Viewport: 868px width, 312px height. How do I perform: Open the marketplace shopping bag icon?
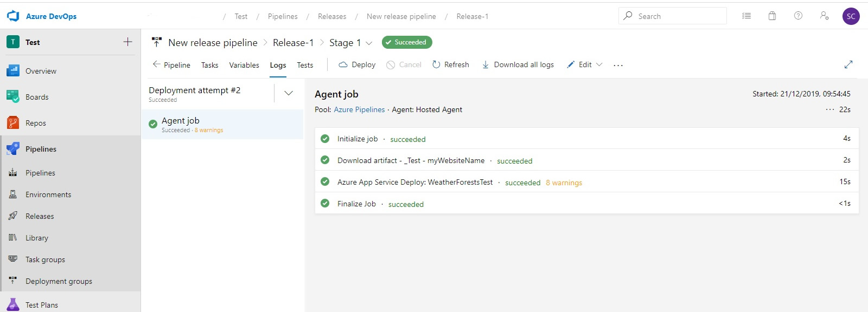coord(772,16)
